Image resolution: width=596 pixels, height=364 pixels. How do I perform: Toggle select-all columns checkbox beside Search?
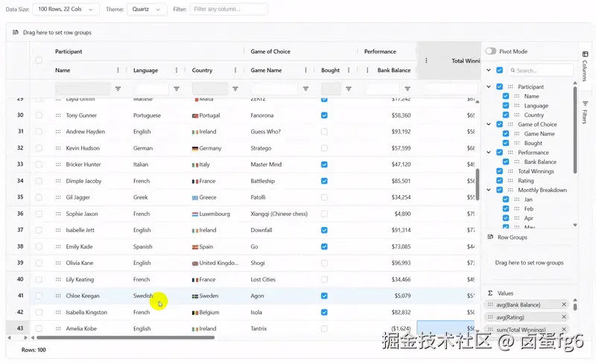pos(499,70)
